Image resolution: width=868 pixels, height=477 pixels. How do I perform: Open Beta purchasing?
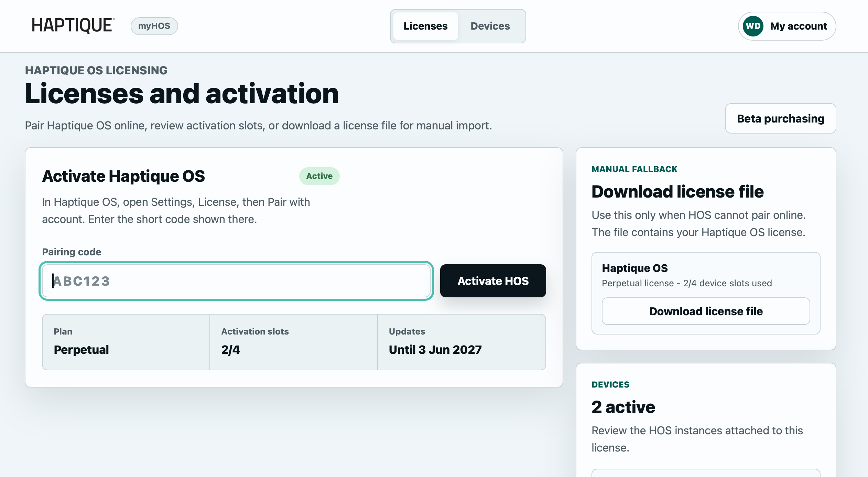point(781,118)
